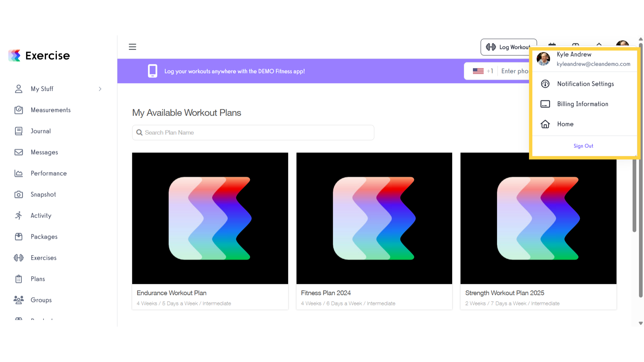Click the mobile phone icon in banner

pos(153,71)
